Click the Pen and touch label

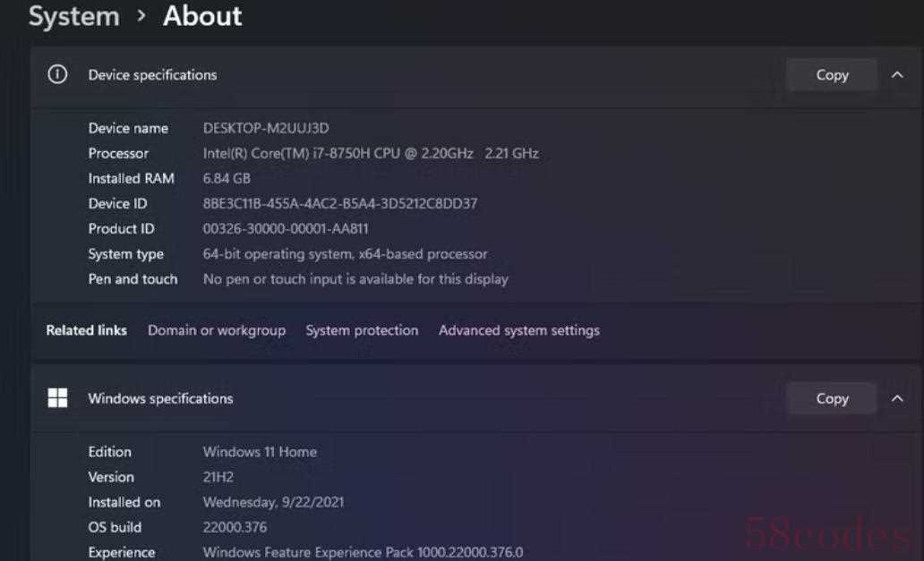pyautogui.click(x=133, y=279)
